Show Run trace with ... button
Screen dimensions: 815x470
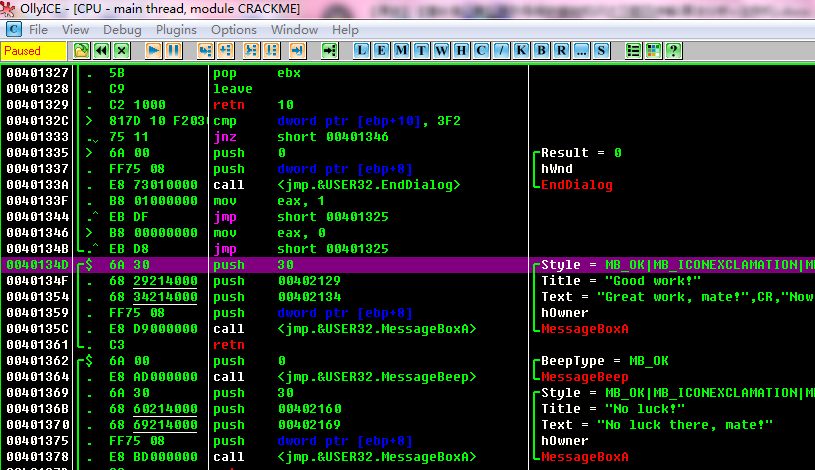point(581,50)
